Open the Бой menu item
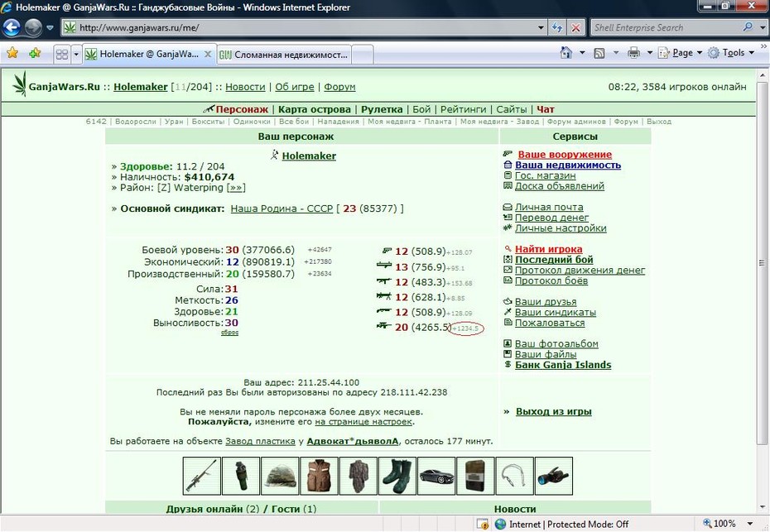The image size is (770, 532). 421,109
